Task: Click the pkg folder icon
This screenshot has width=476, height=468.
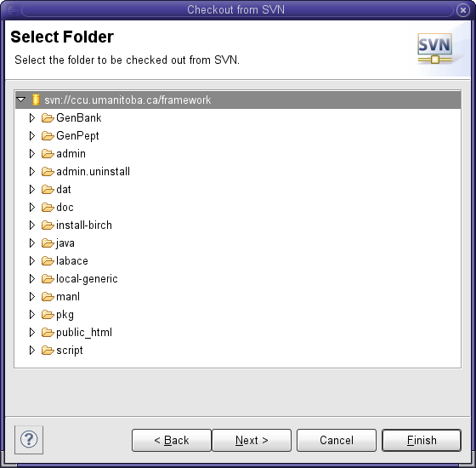Action: pyautogui.click(x=48, y=315)
